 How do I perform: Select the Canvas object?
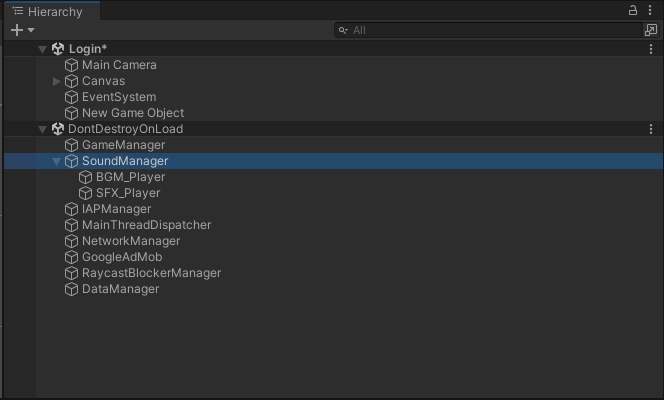point(103,81)
